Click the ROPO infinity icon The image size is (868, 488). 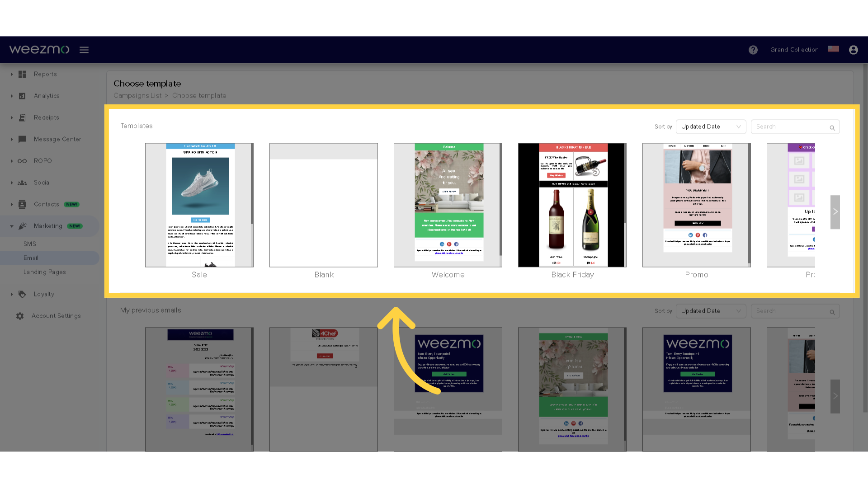click(x=22, y=161)
